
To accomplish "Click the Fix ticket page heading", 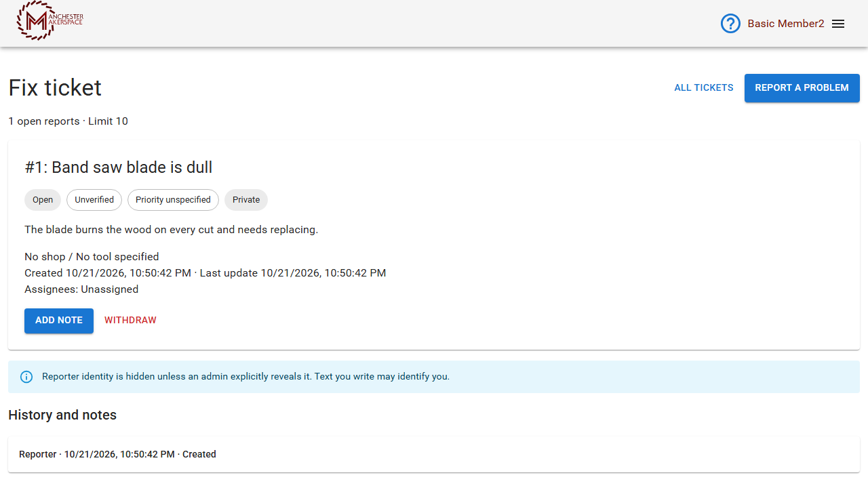I will click(x=55, y=88).
